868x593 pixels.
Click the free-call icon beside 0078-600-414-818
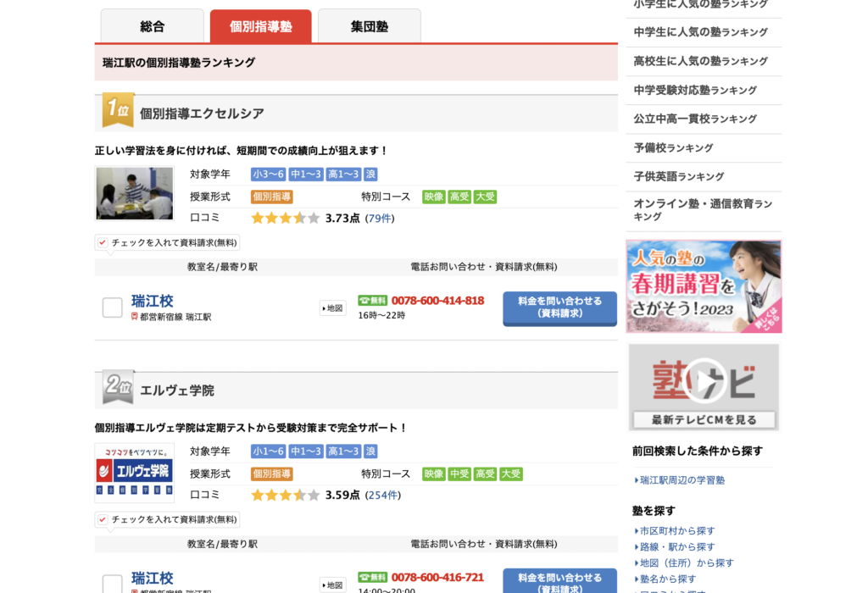point(373,301)
